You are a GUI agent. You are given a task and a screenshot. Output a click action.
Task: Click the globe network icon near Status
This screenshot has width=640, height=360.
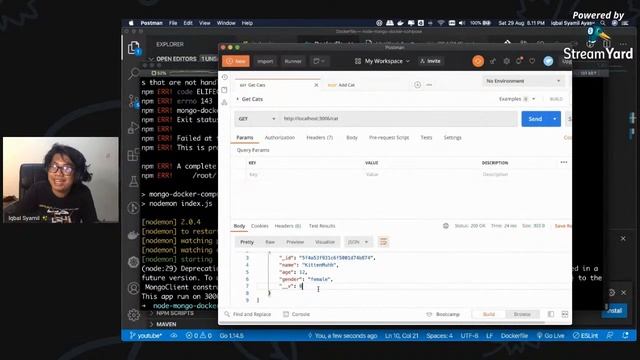pos(446,226)
